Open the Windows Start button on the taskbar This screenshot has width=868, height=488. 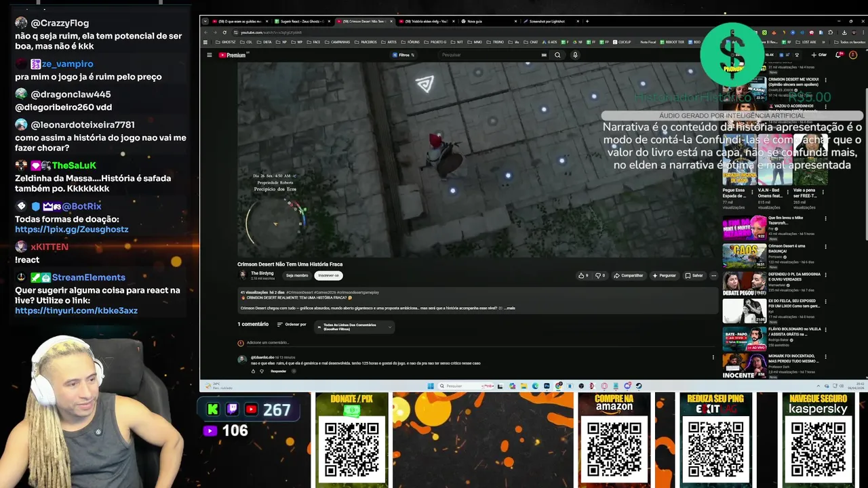coord(430,386)
